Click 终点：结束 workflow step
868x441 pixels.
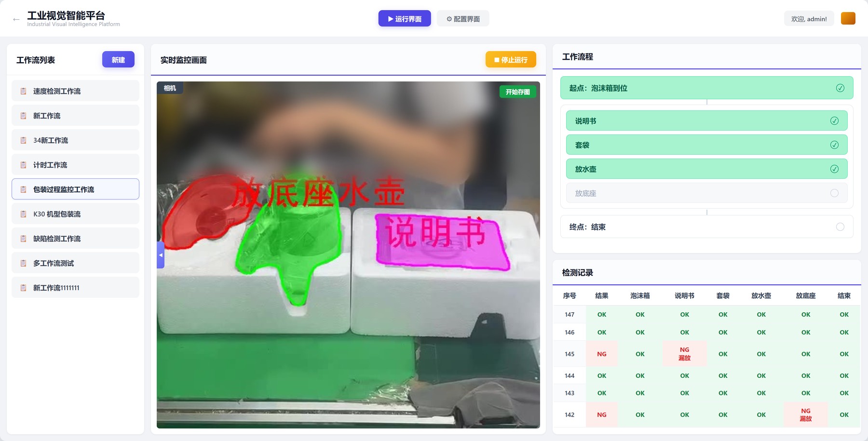coord(706,227)
